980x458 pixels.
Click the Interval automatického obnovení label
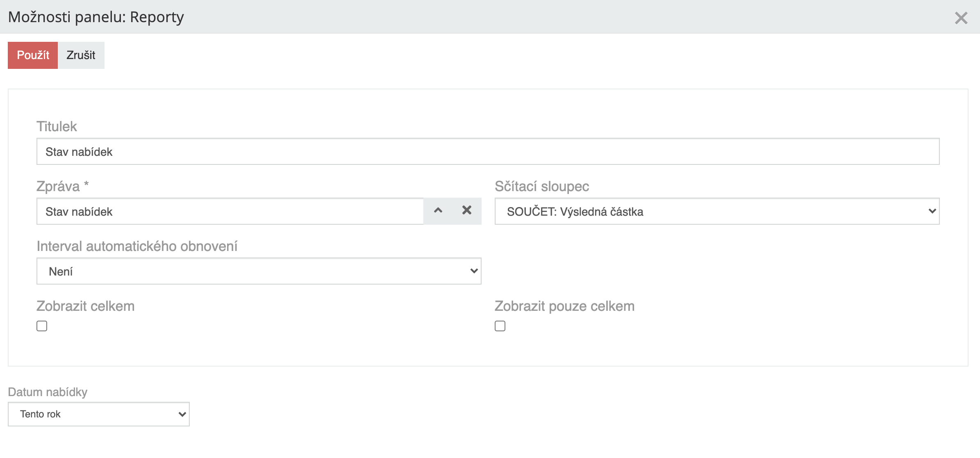[x=137, y=246]
